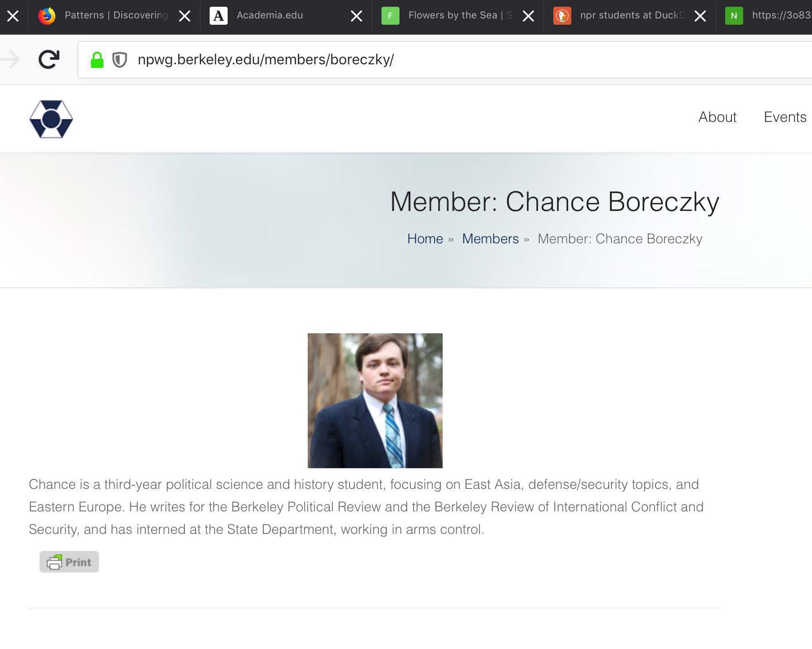812x649 pixels.
Task: Open the tracking protection shield icon
Action: 120,60
